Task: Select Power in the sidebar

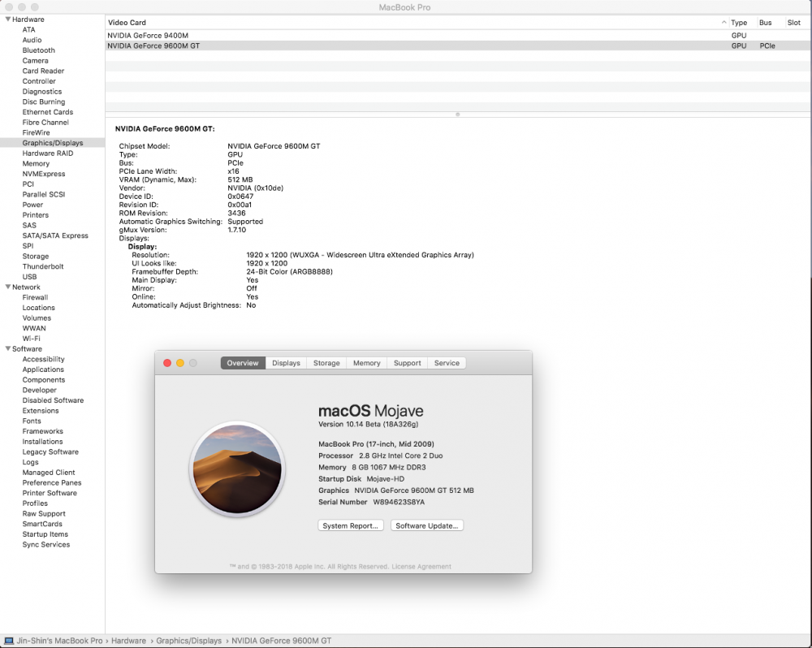Action: coord(32,205)
